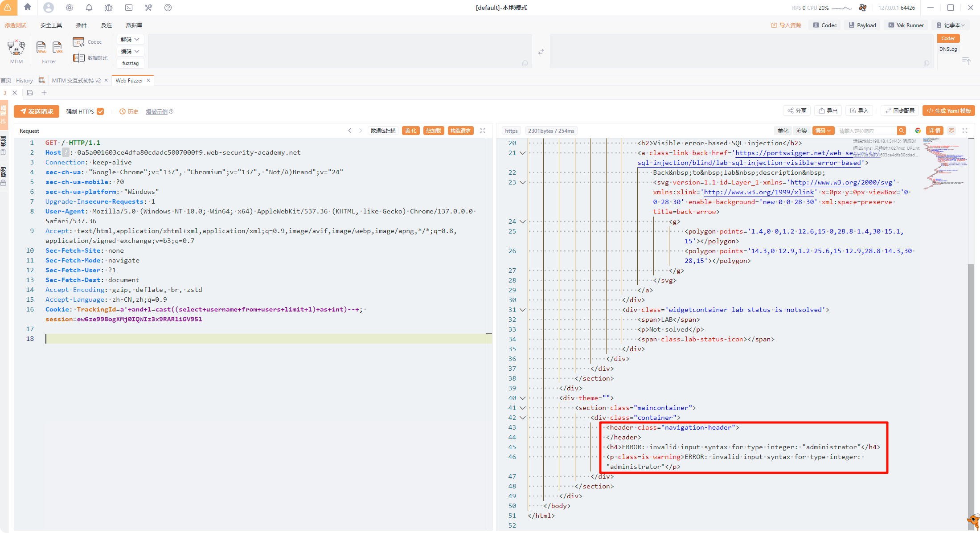Open the notification bell icon
This screenshot has height=533, width=980.
(89, 8)
